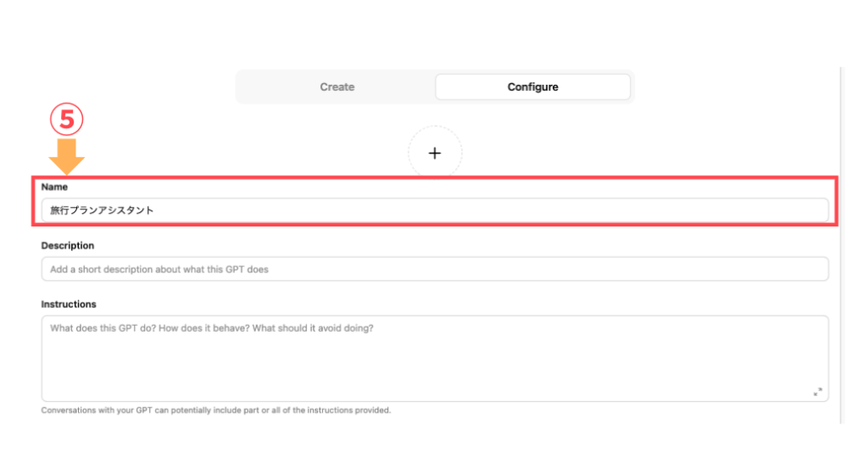Click the Description field label

[68, 245]
